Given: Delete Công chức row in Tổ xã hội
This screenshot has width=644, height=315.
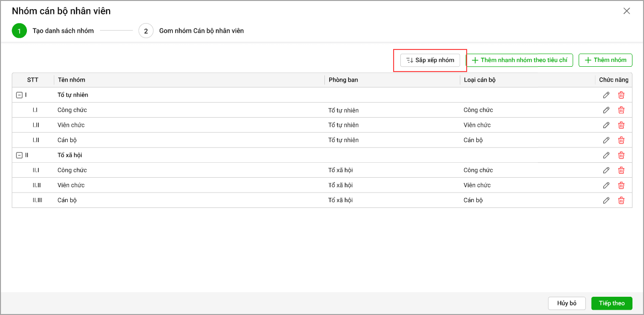Looking at the screenshot, I should (621, 170).
